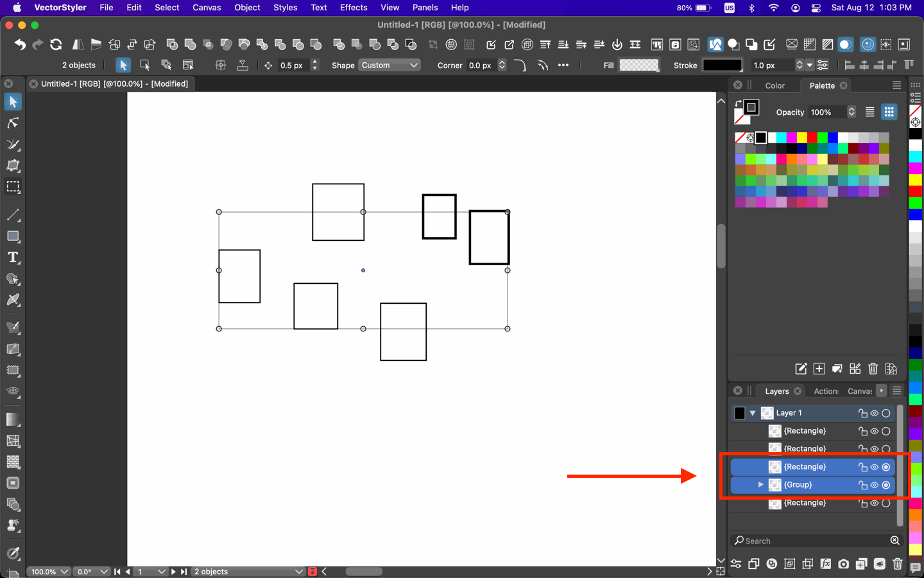Image resolution: width=924 pixels, height=578 pixels.
Task: Click the camera snapshot icon in Layers panel
Action: coord(844,564)
